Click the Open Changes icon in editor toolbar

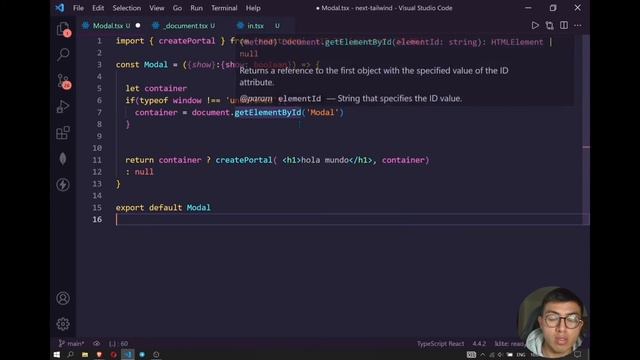549,25
